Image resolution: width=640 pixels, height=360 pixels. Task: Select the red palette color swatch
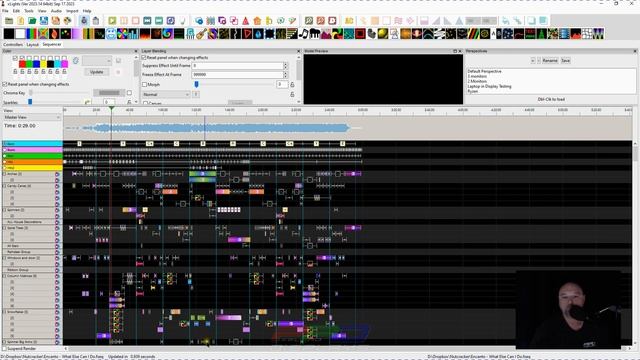pos(22,64)
